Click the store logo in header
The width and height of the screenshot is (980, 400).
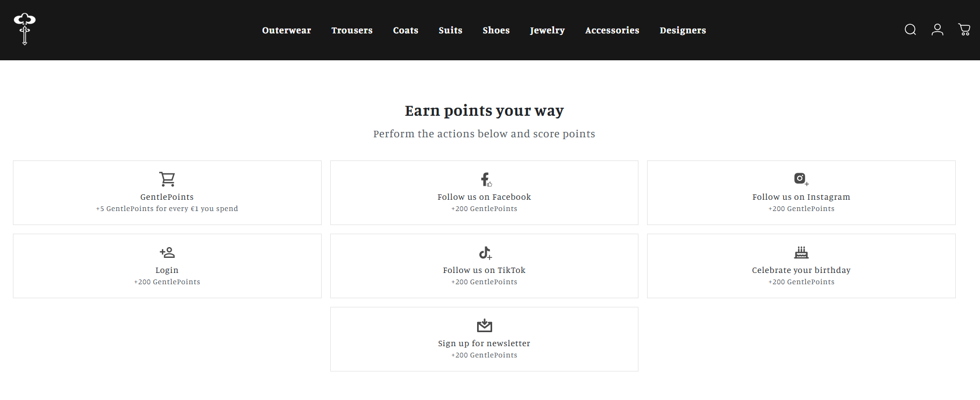(25, 29)
